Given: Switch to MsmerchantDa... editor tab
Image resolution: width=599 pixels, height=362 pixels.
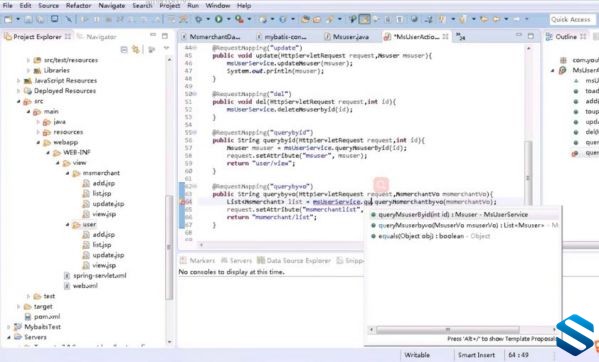Looking at the screenshot, I should tap(210, 37).
